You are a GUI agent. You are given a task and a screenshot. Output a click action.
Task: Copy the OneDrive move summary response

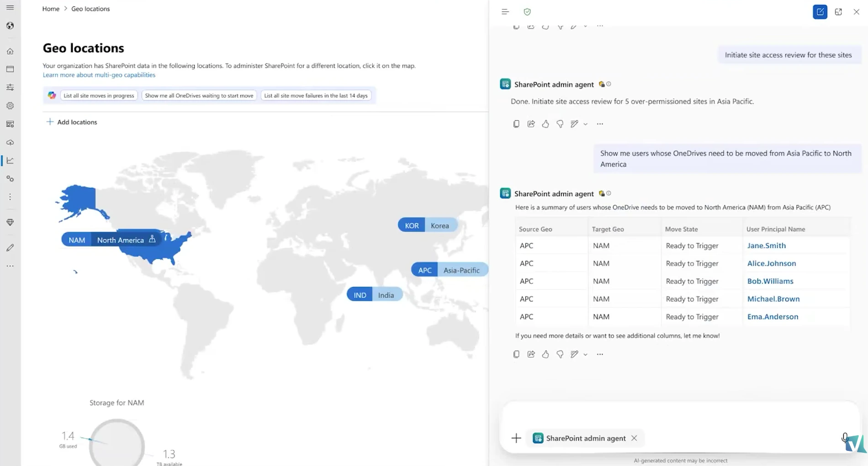click(x=516, y=354)
